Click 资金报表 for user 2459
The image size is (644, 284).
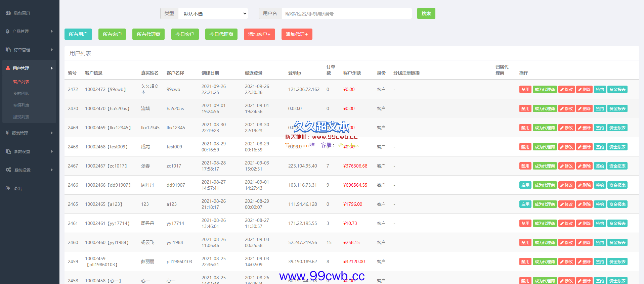coord(617,262)
